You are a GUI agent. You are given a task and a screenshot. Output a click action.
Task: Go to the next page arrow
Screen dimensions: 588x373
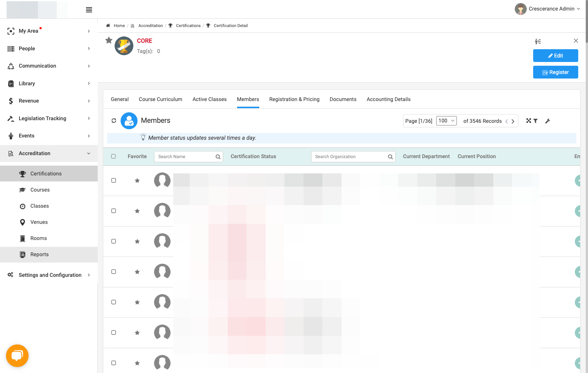513,121
